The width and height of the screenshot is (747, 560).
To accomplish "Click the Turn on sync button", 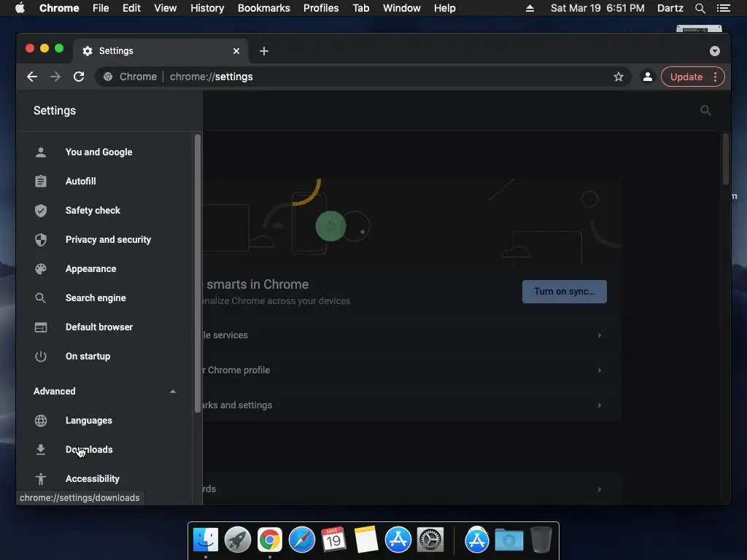I will [x=565, y=292].
